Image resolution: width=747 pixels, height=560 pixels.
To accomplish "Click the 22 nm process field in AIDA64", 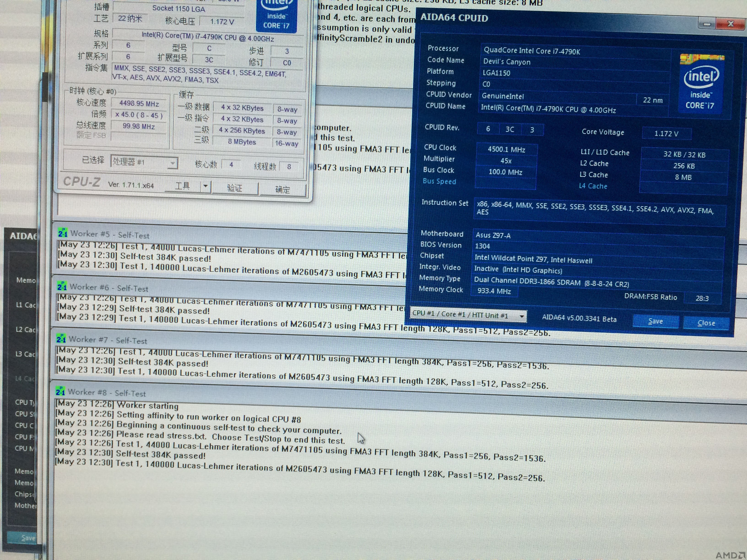I will [652, 100].
